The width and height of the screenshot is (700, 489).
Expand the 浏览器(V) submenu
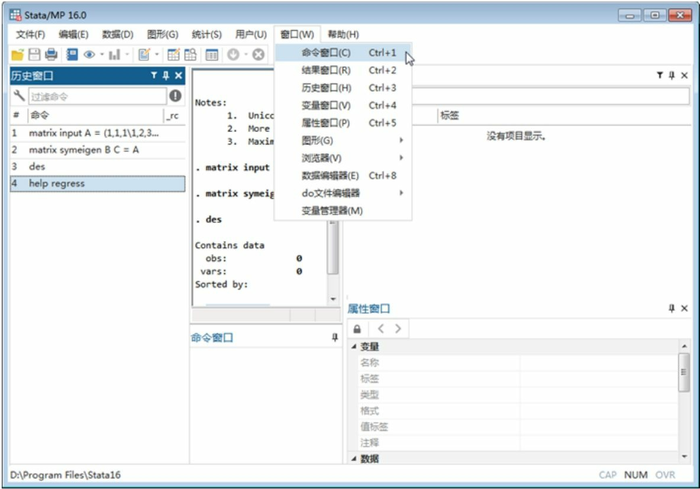[343, 158]
